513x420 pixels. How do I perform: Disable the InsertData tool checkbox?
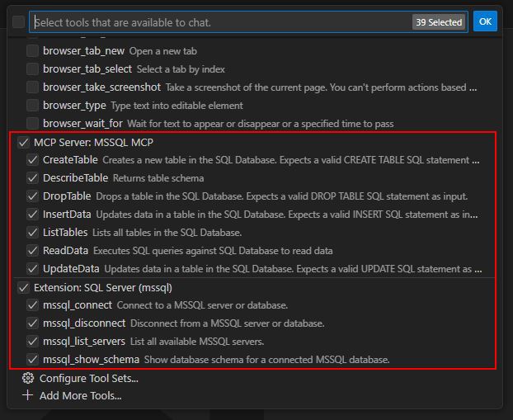coord(32,215)
